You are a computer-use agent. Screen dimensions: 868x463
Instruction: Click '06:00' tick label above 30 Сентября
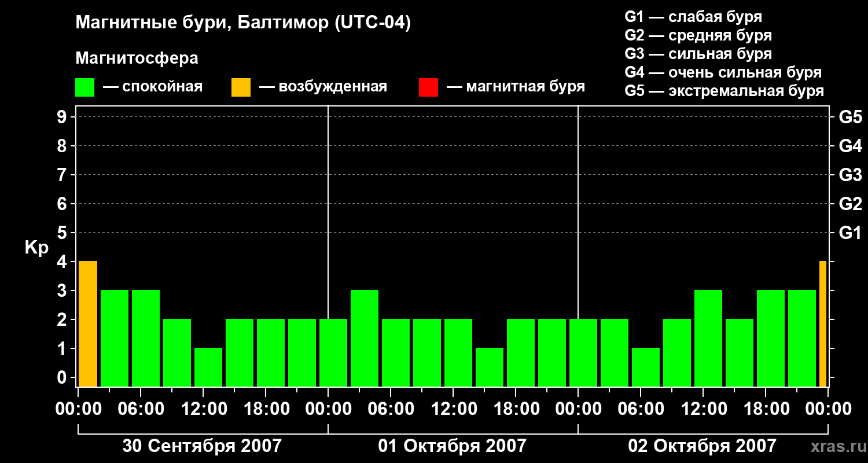coord(141,409)
